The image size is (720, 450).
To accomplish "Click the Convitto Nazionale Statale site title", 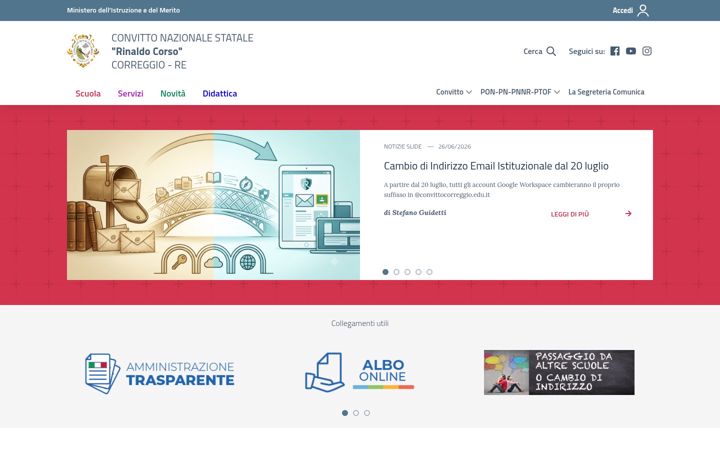I will (x=182, y=51).
